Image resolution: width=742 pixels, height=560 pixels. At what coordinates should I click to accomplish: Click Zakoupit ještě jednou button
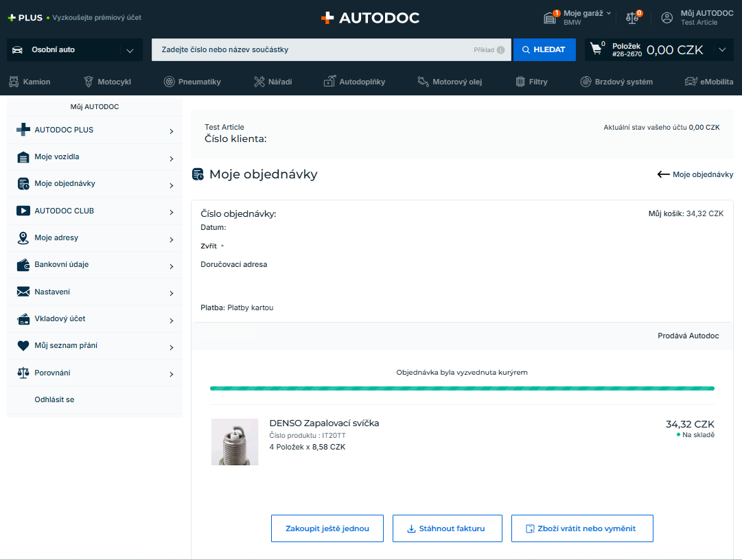(327, 528)
